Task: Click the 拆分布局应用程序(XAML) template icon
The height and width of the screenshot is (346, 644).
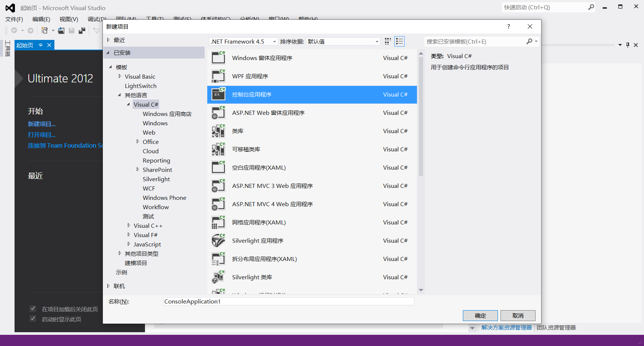Action: 218,259
